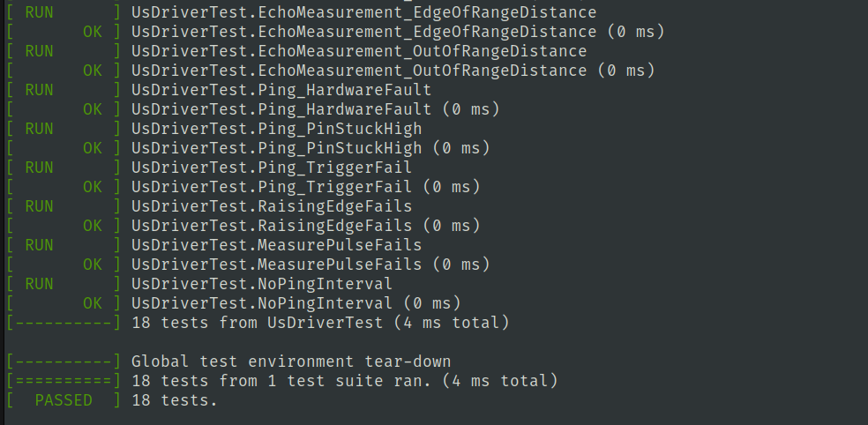
Task: Click the RUN tag for EchoMeasurement_EdgeOfRangeDistance
Action: 39,12
